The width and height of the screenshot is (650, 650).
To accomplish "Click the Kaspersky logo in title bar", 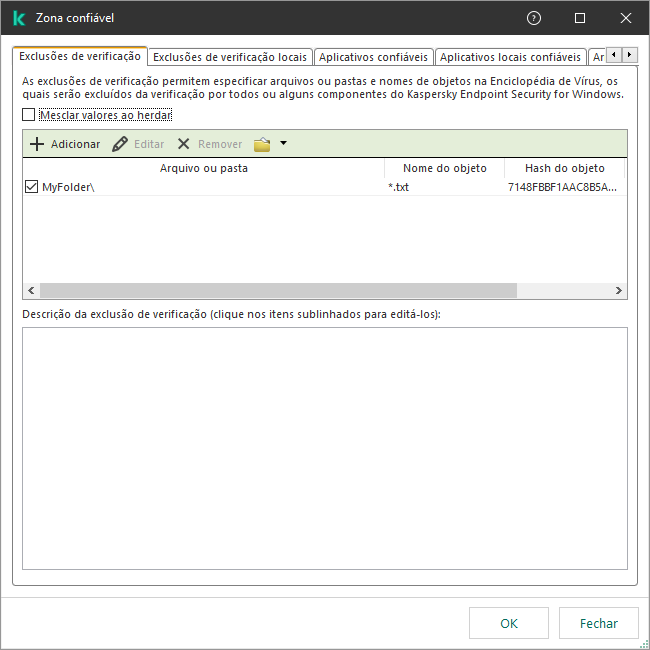I will [x=19, y=18].
